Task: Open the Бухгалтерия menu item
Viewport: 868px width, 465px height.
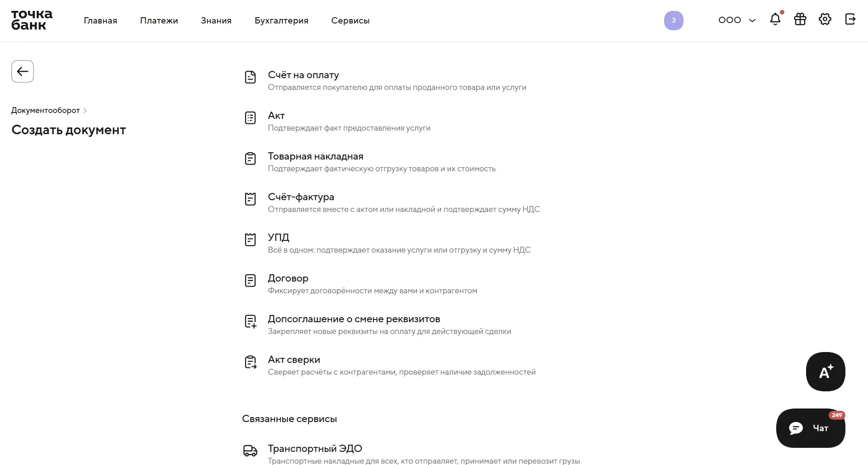Action: point(281,20)
